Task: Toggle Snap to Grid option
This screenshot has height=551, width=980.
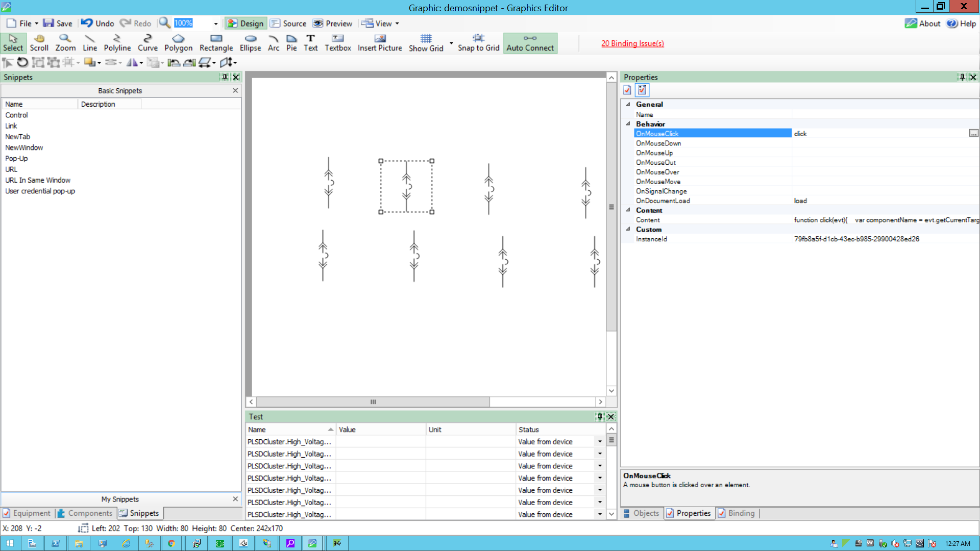Action: [x=478, y=43]
